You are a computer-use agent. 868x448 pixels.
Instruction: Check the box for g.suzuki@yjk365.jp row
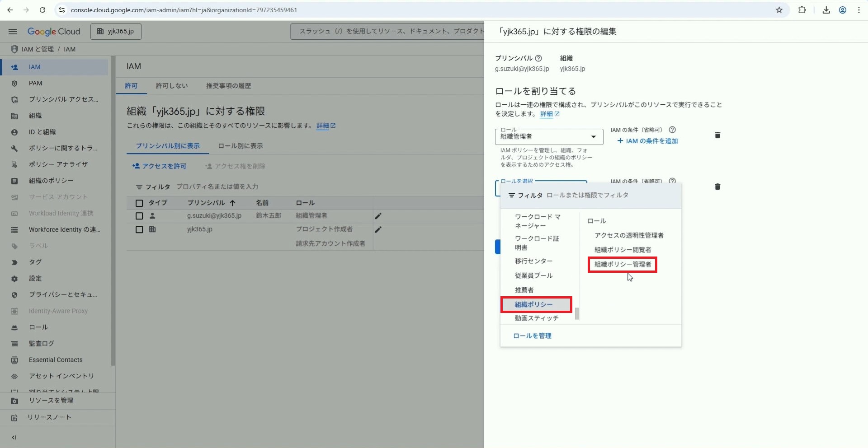[x=139, y=216]
